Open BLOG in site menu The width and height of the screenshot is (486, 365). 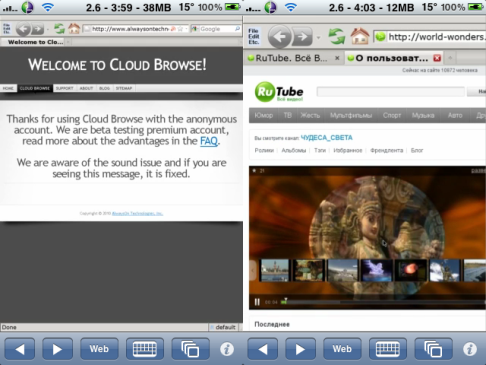104,88
